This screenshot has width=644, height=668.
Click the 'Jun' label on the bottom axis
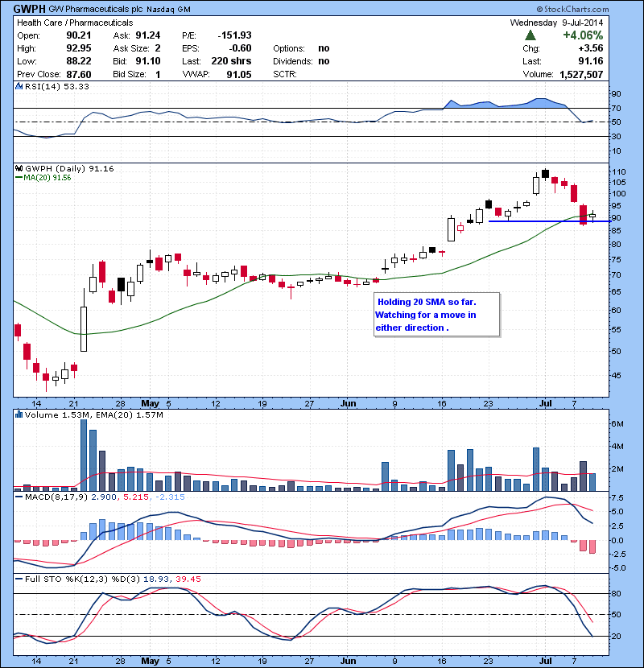[349, 661]
